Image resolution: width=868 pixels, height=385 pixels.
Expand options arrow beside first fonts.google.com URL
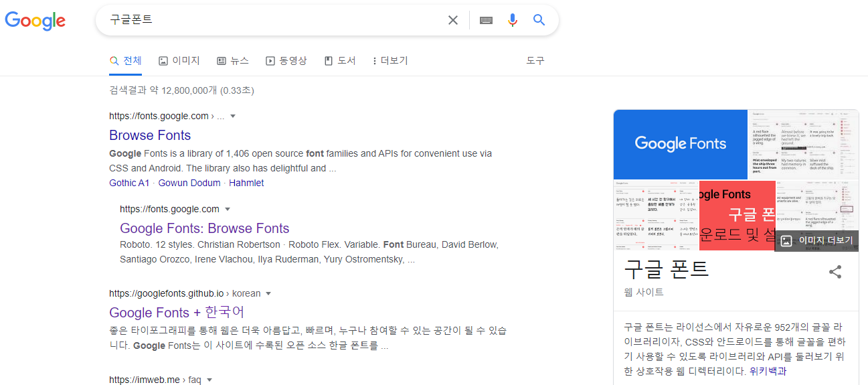pyautogui.click(x=233, y=116)
